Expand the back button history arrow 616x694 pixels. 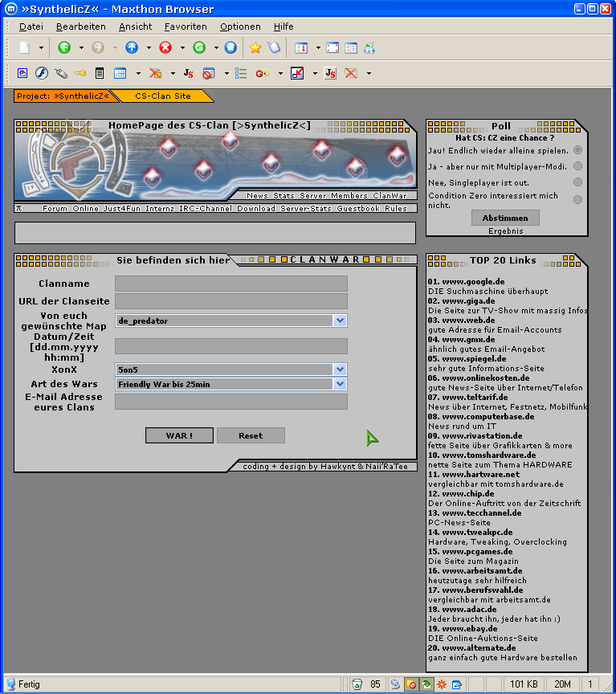(x=81, y=48)
